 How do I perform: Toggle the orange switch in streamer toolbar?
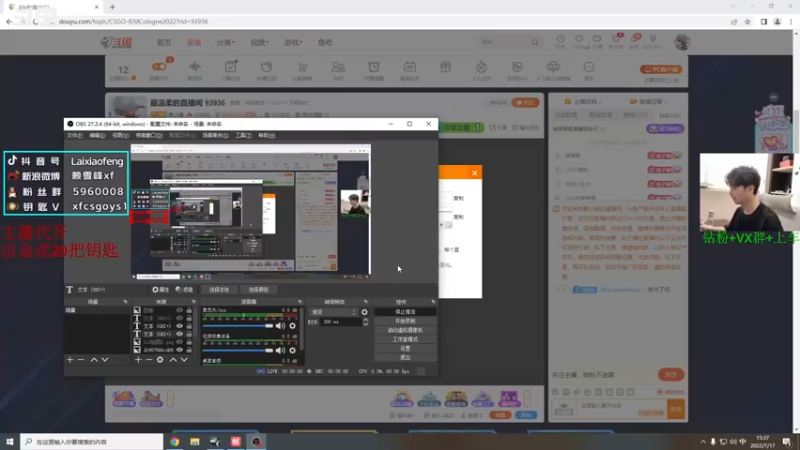point(159,67)
